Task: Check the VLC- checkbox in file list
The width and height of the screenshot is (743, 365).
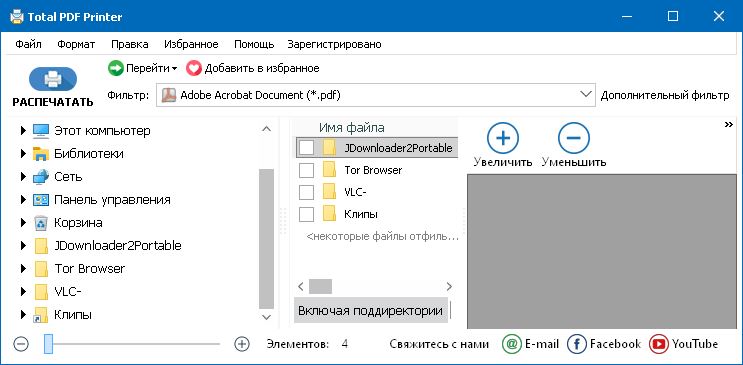Action: tap(307, 192)
